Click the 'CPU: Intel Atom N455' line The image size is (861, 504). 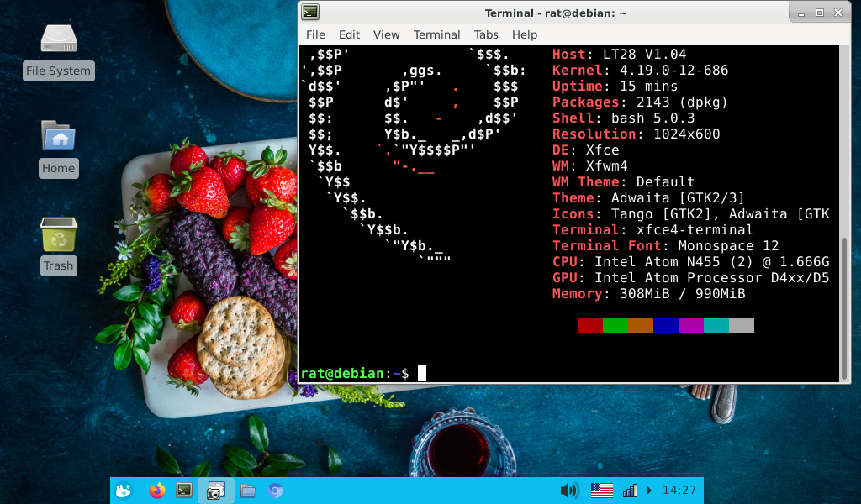click(691, 261)
